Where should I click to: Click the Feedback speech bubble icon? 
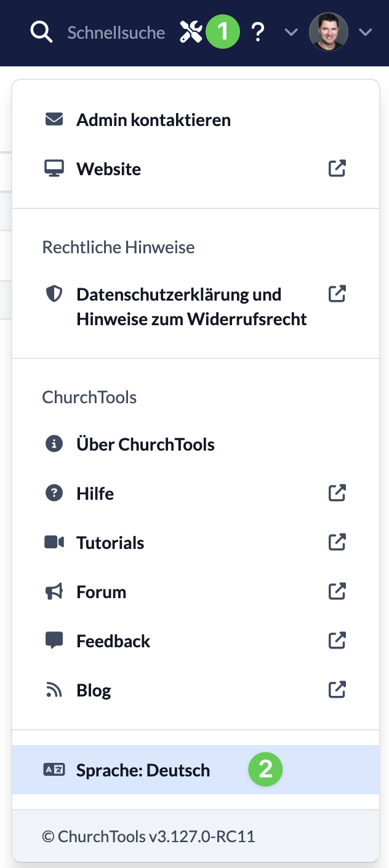click(54, 641)
